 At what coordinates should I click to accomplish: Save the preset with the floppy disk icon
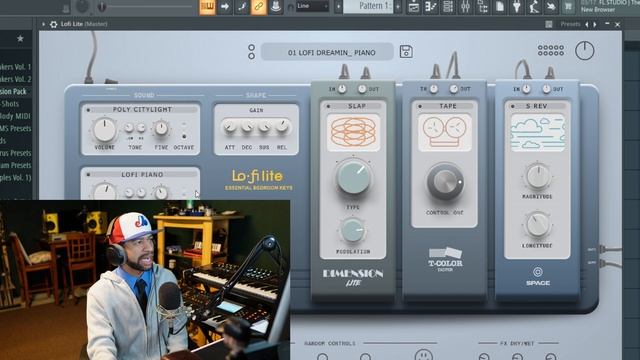coord(406,52)
